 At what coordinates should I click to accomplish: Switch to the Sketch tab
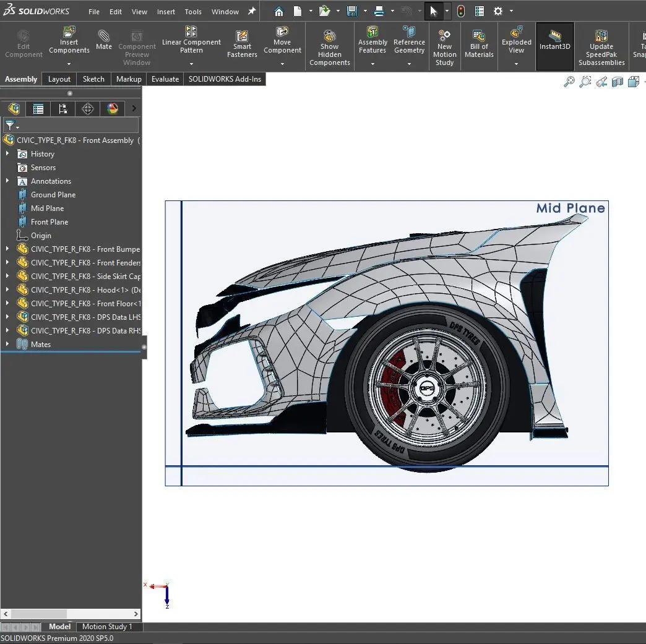click(x=93, y=79)
